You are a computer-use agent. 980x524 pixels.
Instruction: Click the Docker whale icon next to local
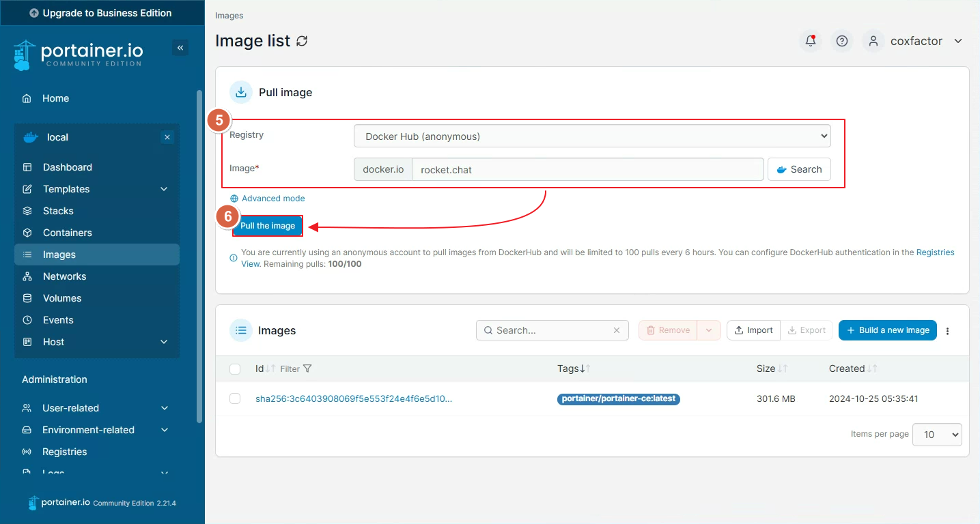[31, 137]
